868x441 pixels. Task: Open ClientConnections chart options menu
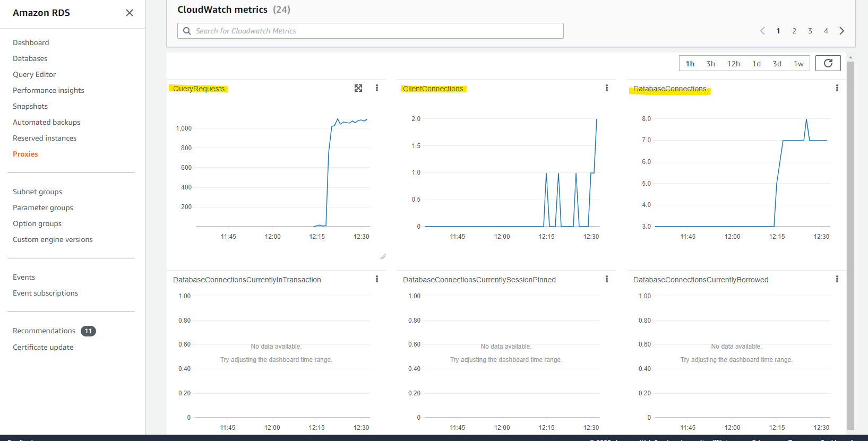607,88
